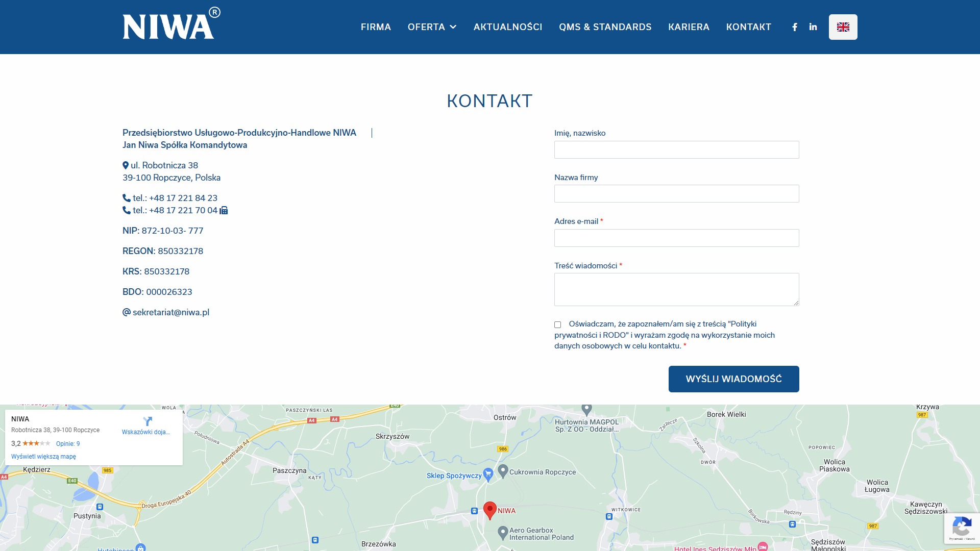Open the Facebook profile icon

[x=795, y=27]
